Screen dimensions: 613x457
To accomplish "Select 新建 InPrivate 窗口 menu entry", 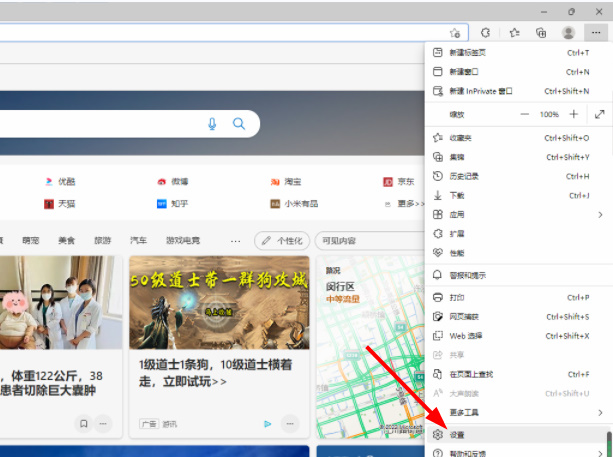I will (x=480, y=91).
